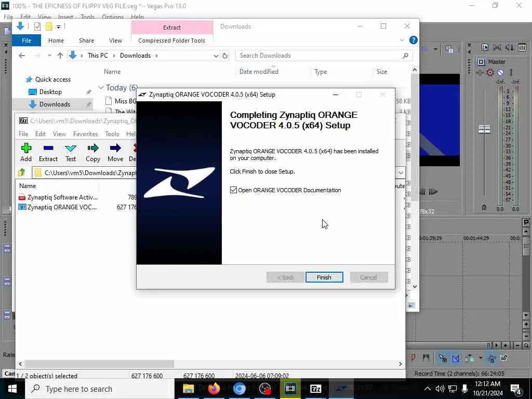Open the Extract contextual tab

pyautogui.click(x=172, y=28)
